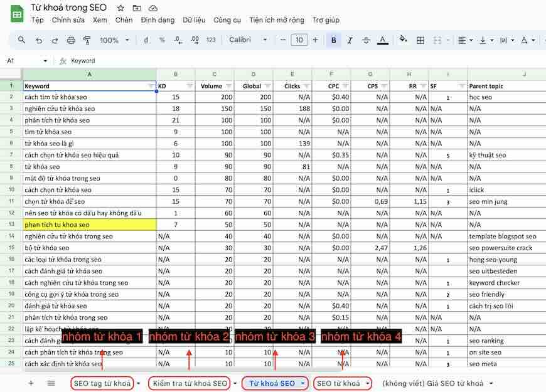The height and width of the screenshot is (392, 546).
Task: Open the zoom 100% dropdown
Action: tap(114, 40)
